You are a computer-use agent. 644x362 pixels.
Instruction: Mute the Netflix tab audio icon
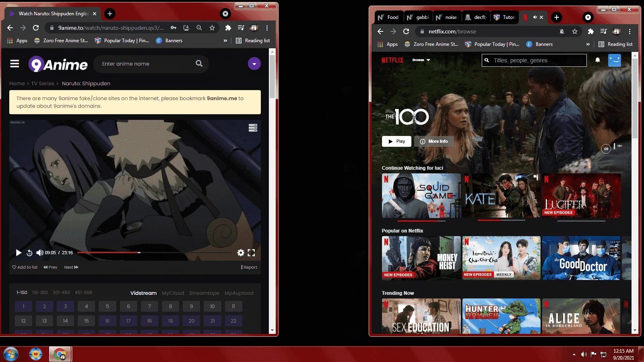pos(535,17)
